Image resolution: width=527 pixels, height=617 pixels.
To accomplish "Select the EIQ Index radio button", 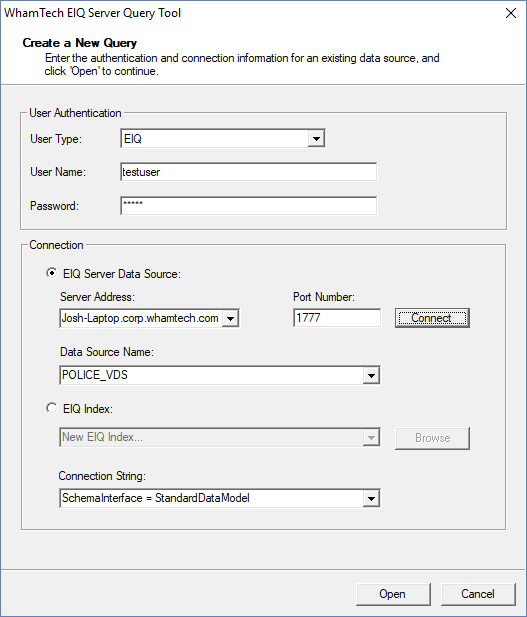I will pyautogui.click(x=52, y=408).
